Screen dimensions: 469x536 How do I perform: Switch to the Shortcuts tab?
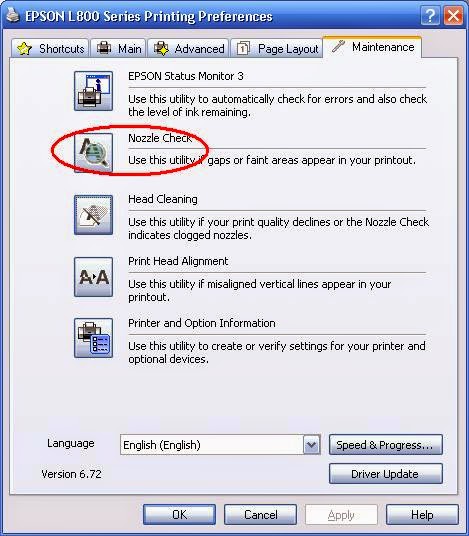pos(51,48)
